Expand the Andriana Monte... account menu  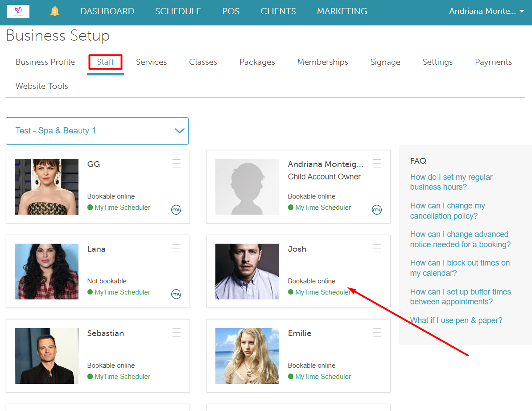pos(487,11)
